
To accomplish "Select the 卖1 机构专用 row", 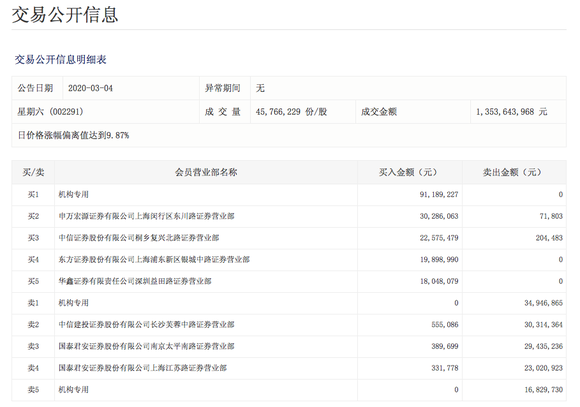I will 289,303.
